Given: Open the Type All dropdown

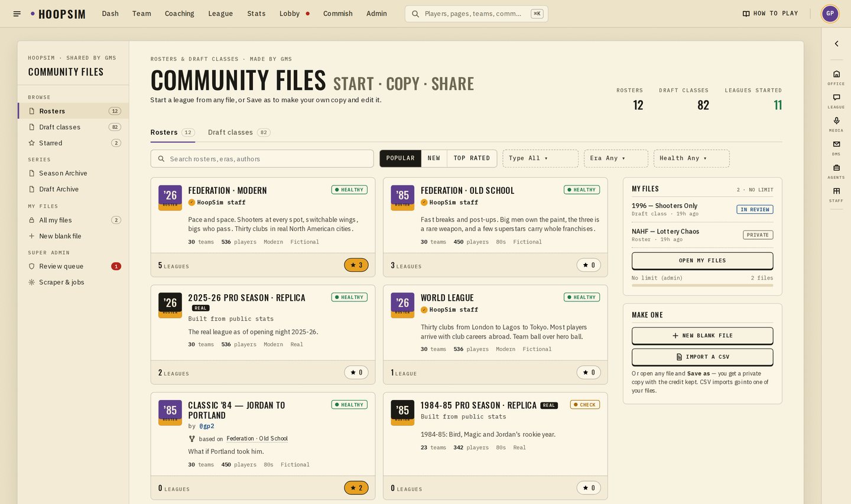Looking at the screenshot, I should coord(540,158).
